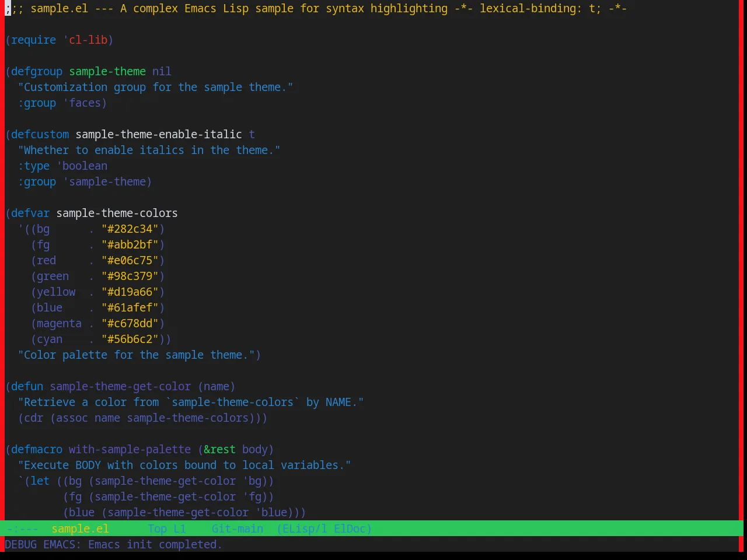Click the 'let' keyword in the macro body

click(x=40, y=481)
